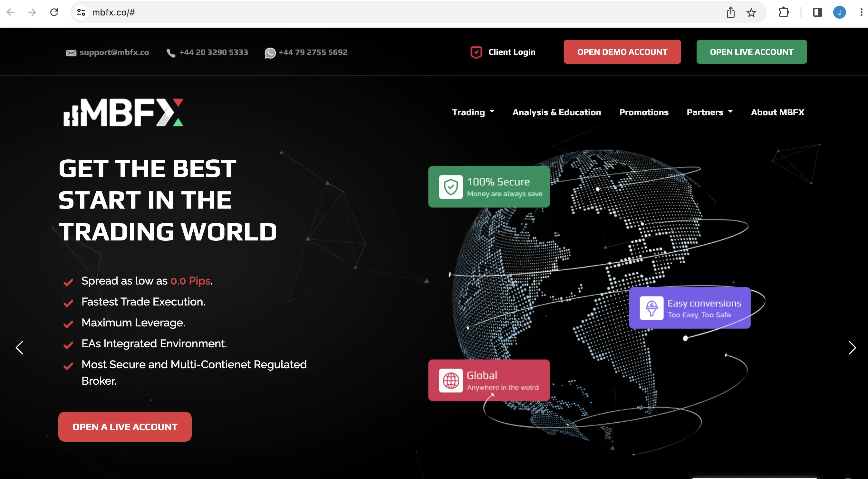Expand the Partners dropdown menu
This screenshot has width=868, height=479.
coord(709,112)
